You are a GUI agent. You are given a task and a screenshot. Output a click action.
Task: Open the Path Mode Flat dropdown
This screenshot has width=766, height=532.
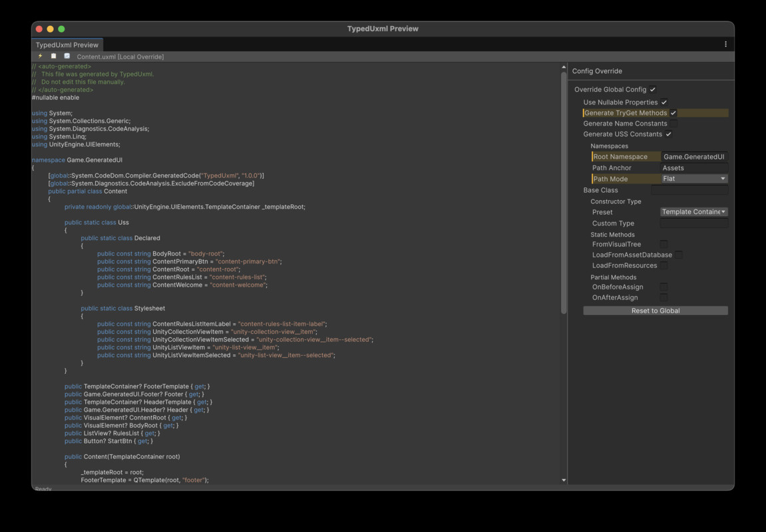coord(694,179)
